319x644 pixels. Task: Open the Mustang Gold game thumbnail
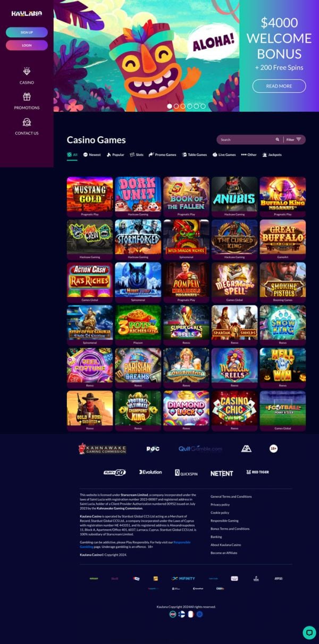pyautogui.click(x=90, y=194)
